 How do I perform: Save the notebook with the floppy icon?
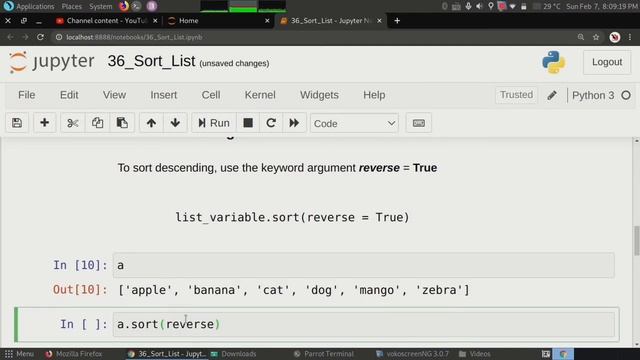click(17, 123)
